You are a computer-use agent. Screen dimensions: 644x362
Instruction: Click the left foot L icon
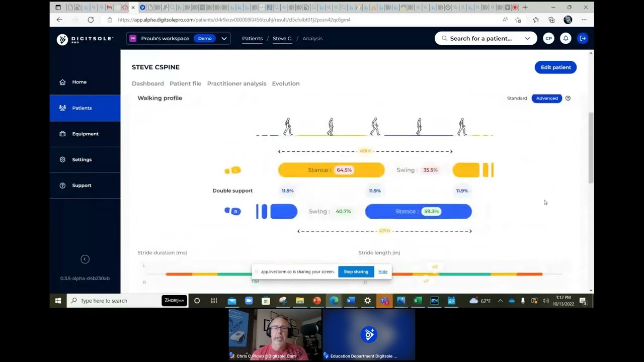[233, 170]
